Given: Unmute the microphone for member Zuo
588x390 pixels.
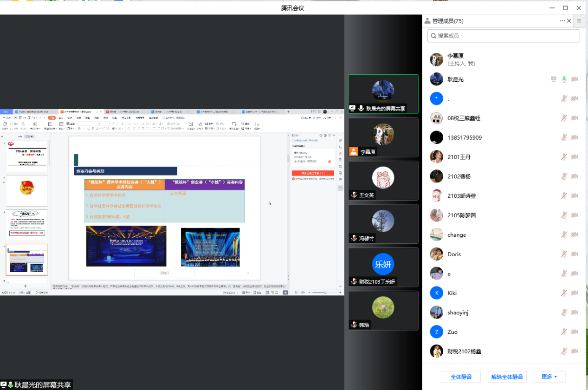Looking at the screenshot, I should tap(564, 332).
